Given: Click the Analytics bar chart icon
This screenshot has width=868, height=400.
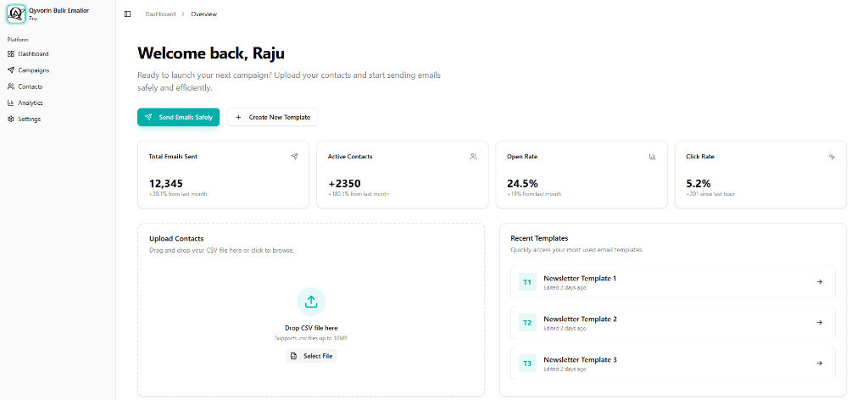Looking at the screenshot, I should (x=11, y=103).
